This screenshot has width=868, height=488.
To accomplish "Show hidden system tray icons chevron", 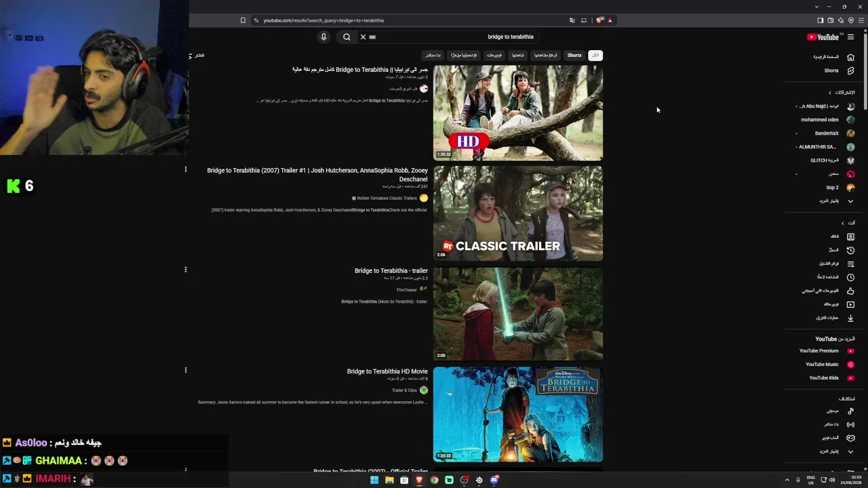I will click(x=787, y=480).
